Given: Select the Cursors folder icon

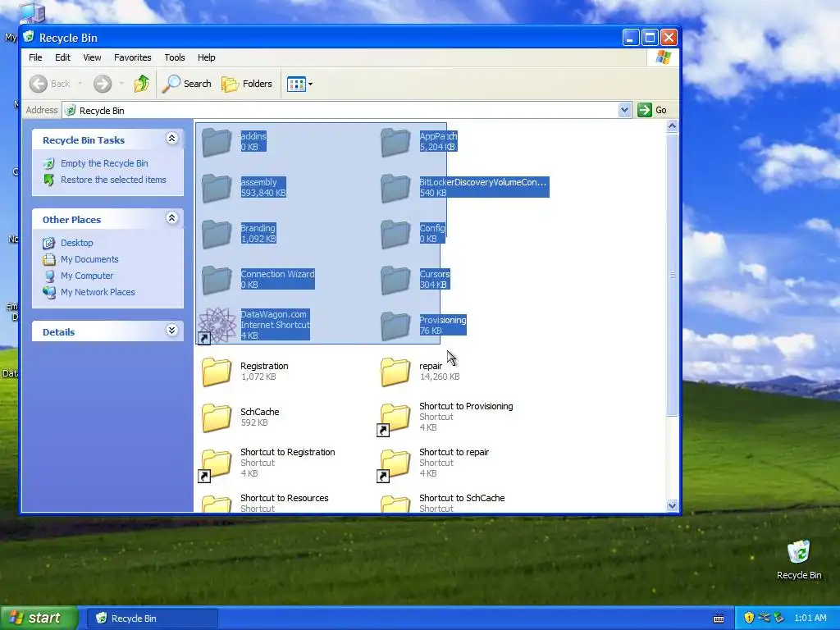Looking at the screenshot, I should coord(395,280).
